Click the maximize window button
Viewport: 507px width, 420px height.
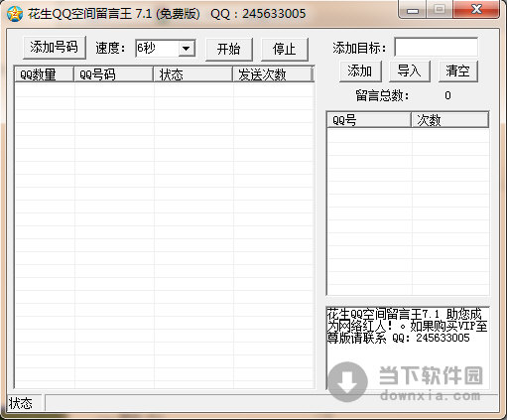point(440,10)
